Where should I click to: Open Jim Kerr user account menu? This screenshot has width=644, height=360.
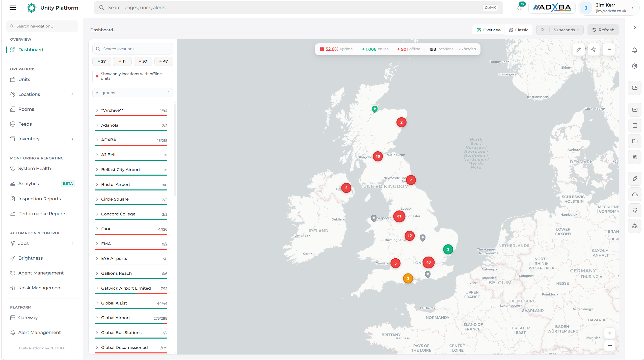pos(608,8)
